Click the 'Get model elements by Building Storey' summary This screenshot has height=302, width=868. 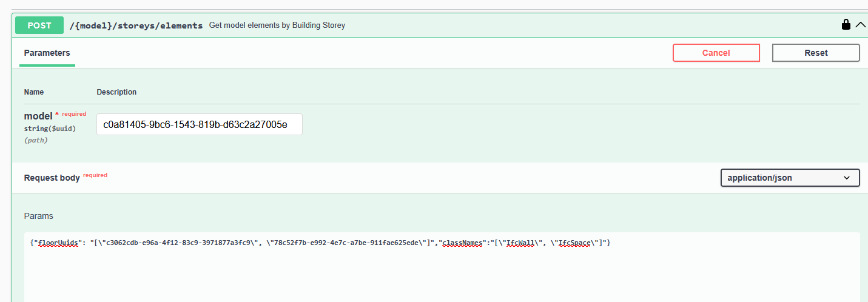point(277,25)
